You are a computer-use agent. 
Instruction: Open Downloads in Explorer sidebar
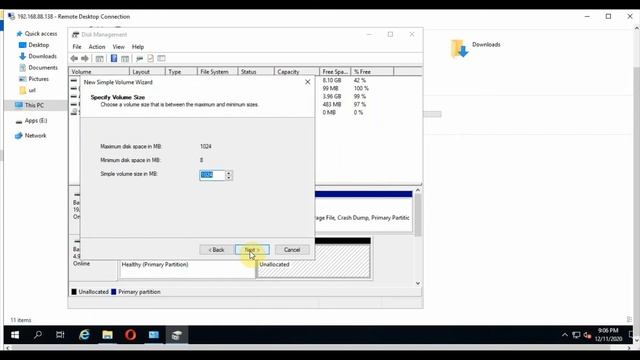point(38,56)
